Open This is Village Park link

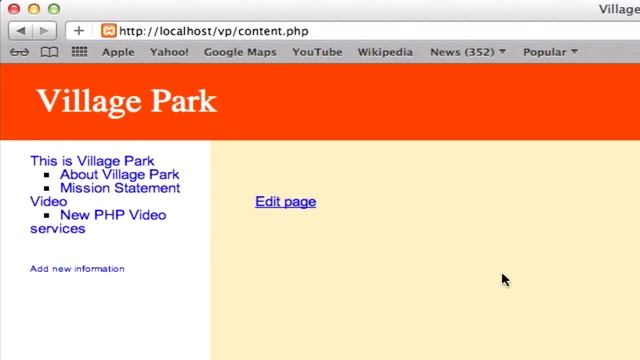tap(92, 161)
